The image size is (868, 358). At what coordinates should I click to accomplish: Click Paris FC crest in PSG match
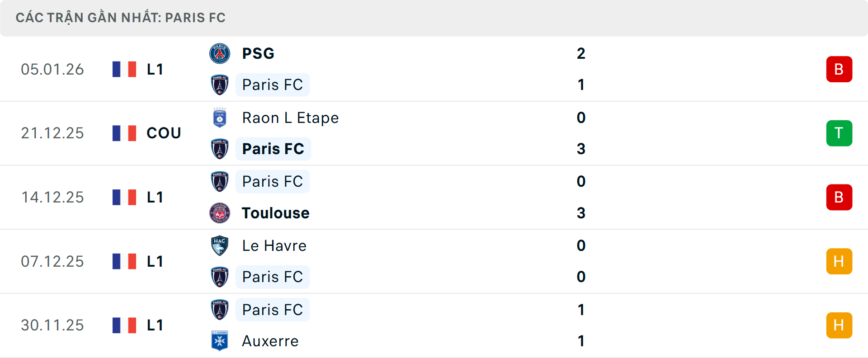pos(220,85)
